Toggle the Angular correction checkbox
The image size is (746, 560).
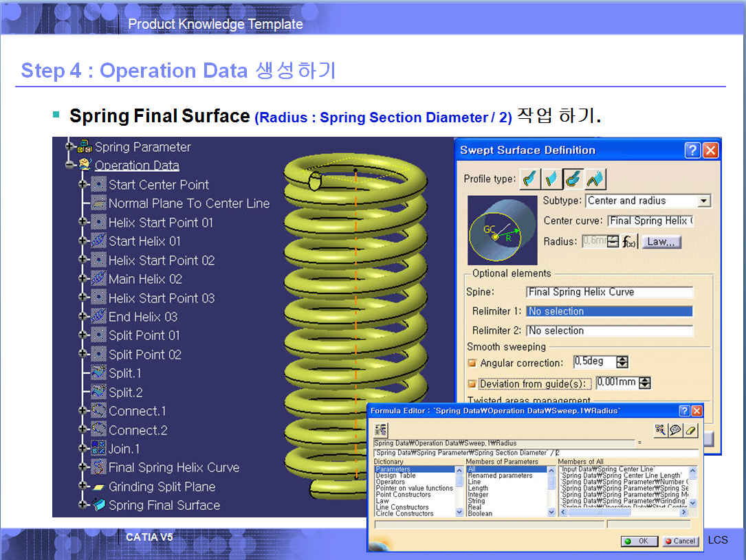(472, 363)
